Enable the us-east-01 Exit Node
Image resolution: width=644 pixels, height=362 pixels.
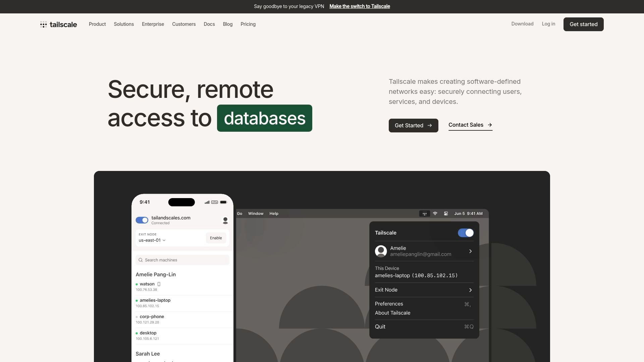(x=216, y=238)
